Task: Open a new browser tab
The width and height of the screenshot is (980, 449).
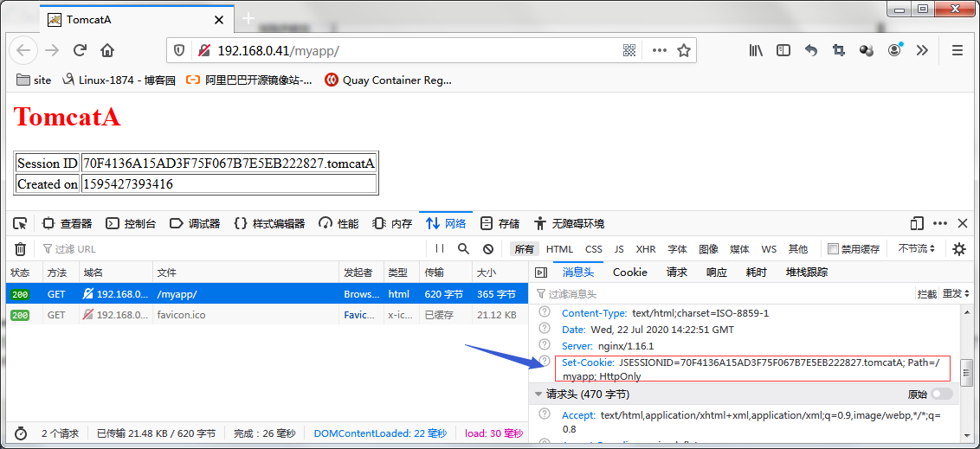Action: coord(248,19)
